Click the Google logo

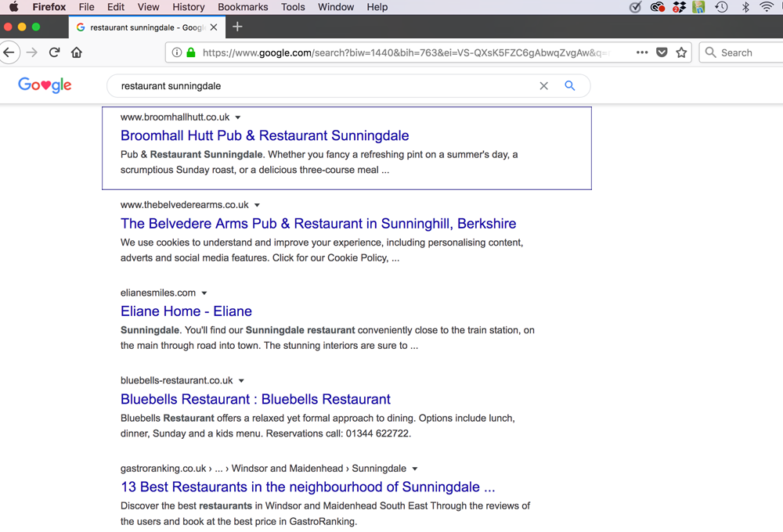(45, 85)
